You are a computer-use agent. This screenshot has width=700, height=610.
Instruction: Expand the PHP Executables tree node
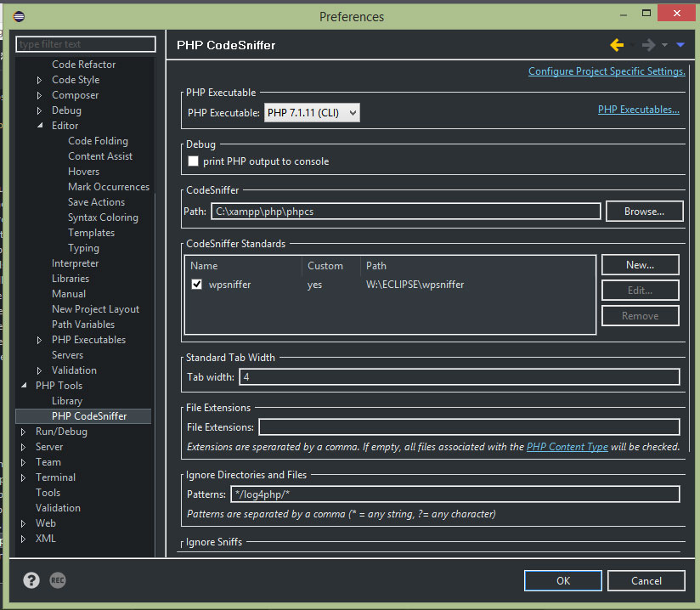tap(39, 340)
